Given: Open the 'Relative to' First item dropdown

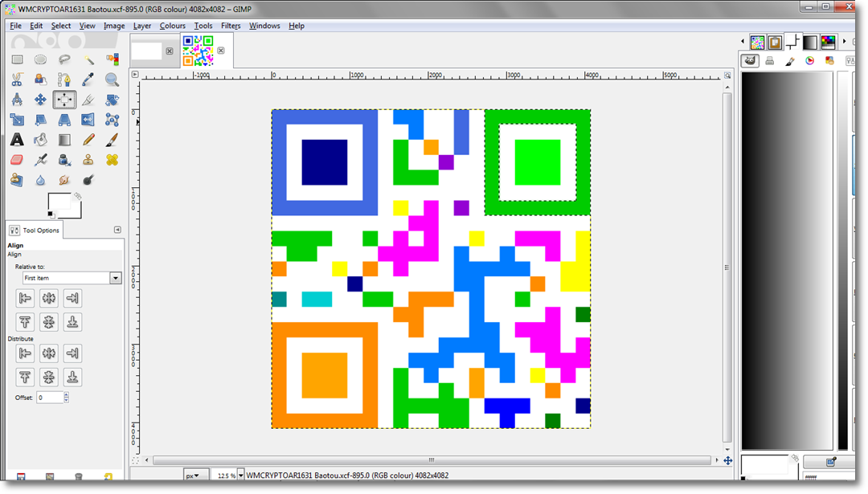Looking at the screenshot, I should [72, 278].
